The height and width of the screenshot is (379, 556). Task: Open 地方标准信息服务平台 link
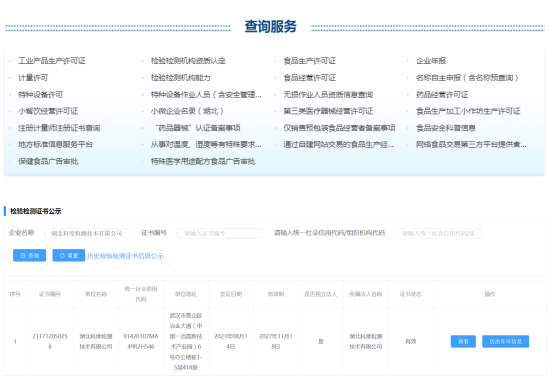click(x=56, y=144)
